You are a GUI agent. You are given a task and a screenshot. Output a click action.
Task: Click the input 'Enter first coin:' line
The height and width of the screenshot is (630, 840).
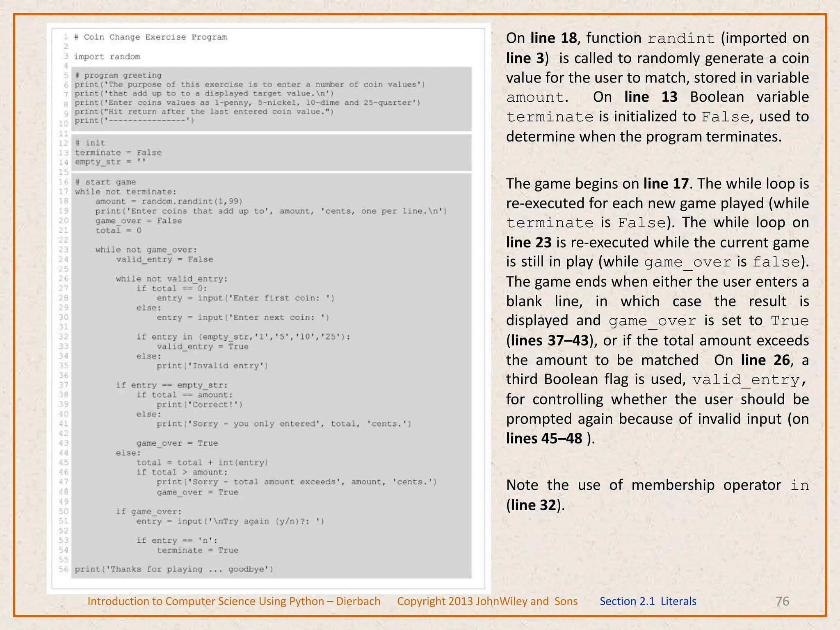tap(246, 298)
